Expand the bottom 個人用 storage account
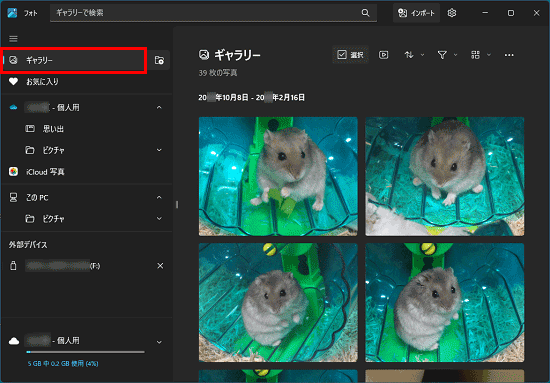 click(x=159, y=342)
